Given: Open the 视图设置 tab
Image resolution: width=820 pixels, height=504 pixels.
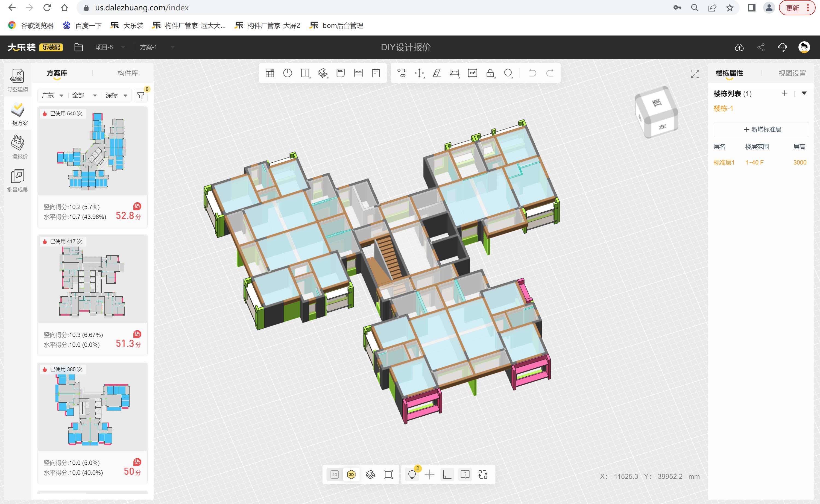Looking at the screenshot, I should [x=792, y=73].
